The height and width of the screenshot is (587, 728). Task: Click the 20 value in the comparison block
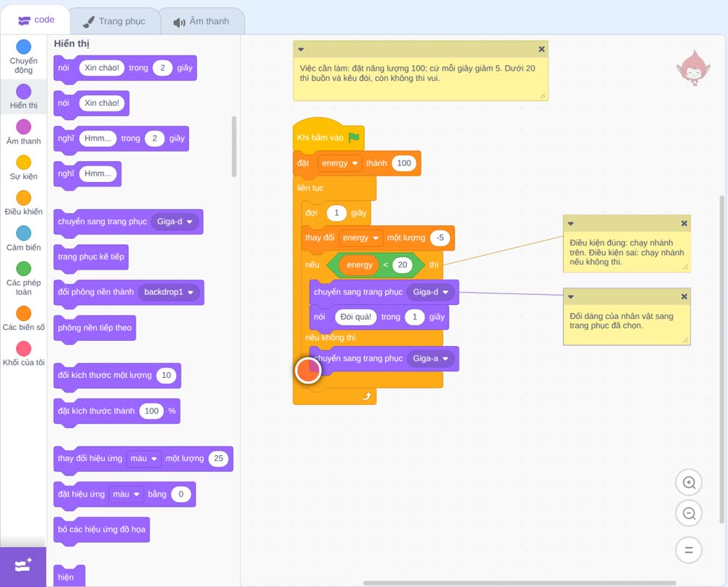coord(402,265)
